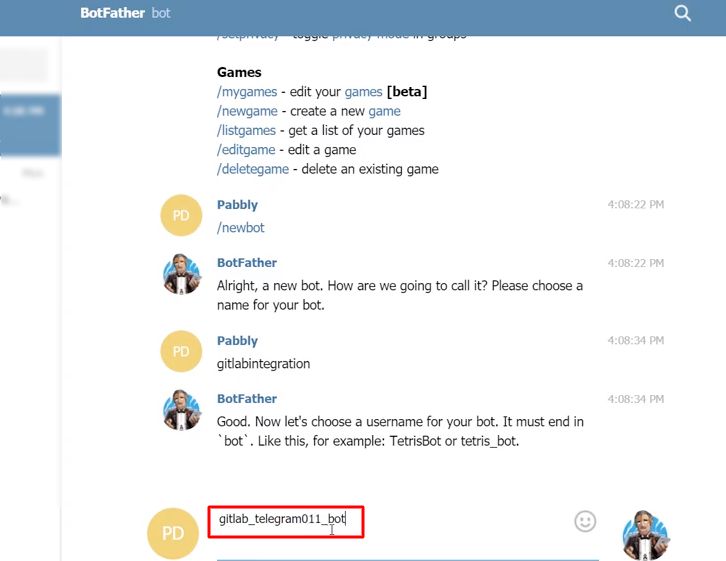The image size is (726, 561).
Task: Click the /mygames command link
Action: pyautogui.click(x=247, y=92)
